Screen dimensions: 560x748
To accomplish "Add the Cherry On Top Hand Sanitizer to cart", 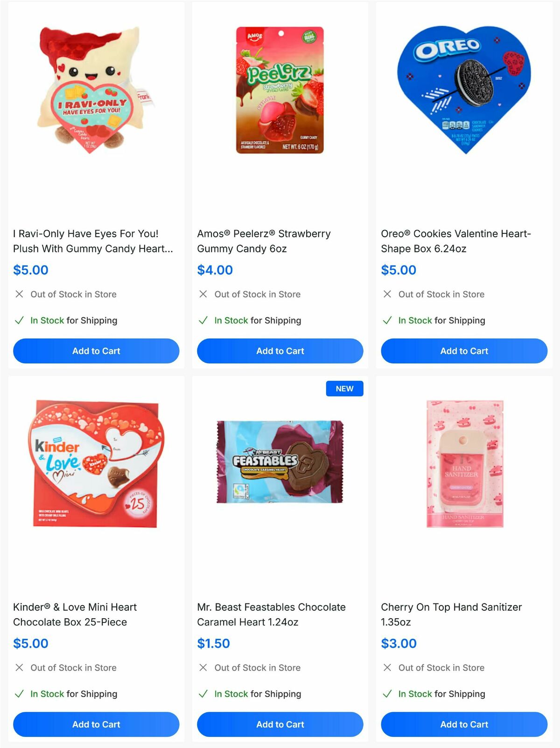I will (464, 724).
